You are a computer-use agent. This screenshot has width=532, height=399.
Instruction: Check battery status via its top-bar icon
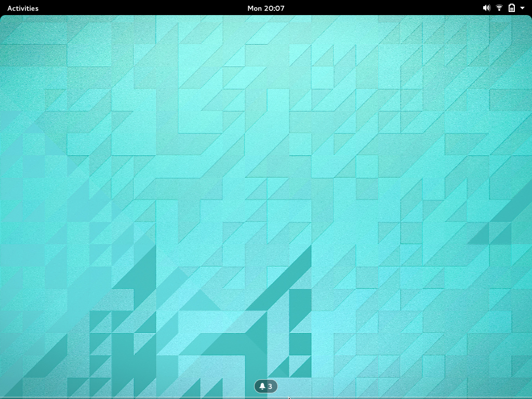click(x=511, y=8)
